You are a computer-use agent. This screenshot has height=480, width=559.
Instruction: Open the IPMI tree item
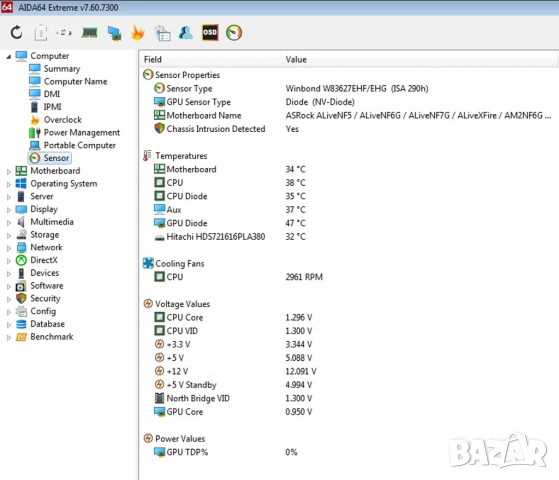tap(52, 107)
